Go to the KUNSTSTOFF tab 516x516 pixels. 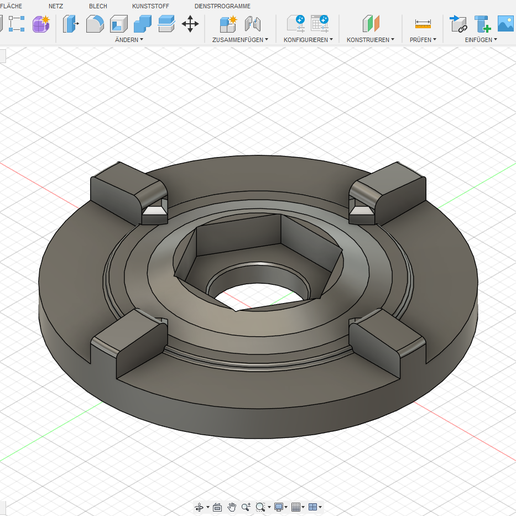tap(150, 6)
